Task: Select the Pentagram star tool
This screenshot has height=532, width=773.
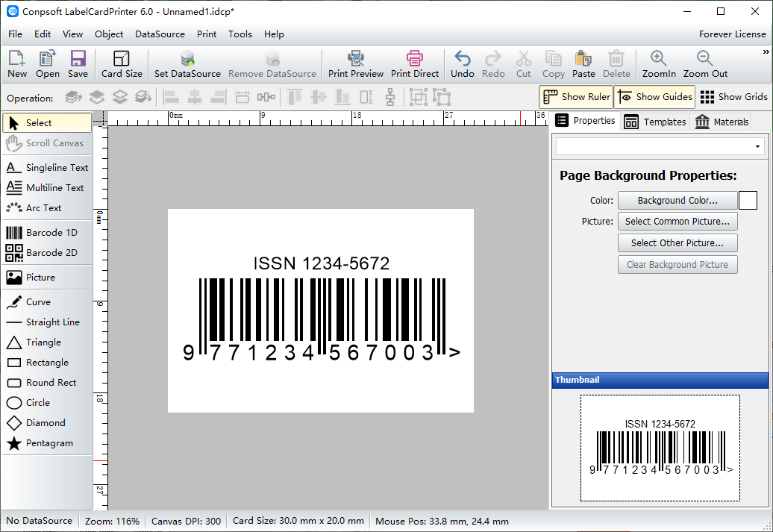Action: (47, 443)
